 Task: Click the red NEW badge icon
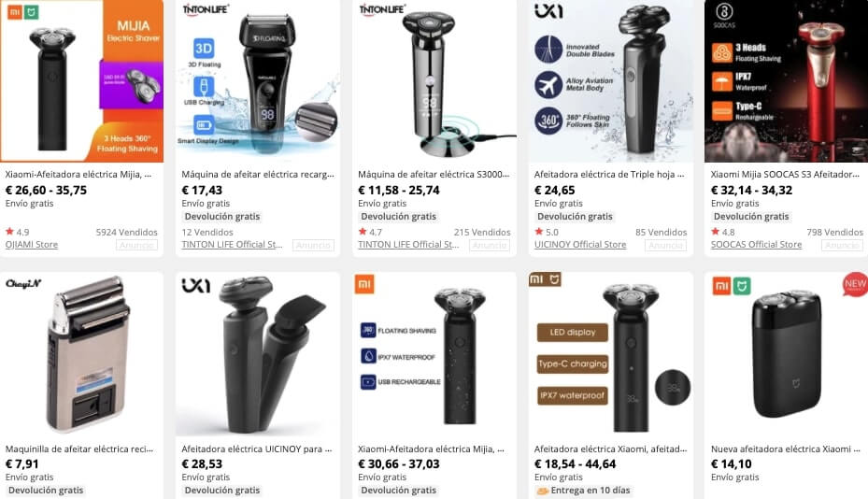pyautogui.click(x=855, y=283)
